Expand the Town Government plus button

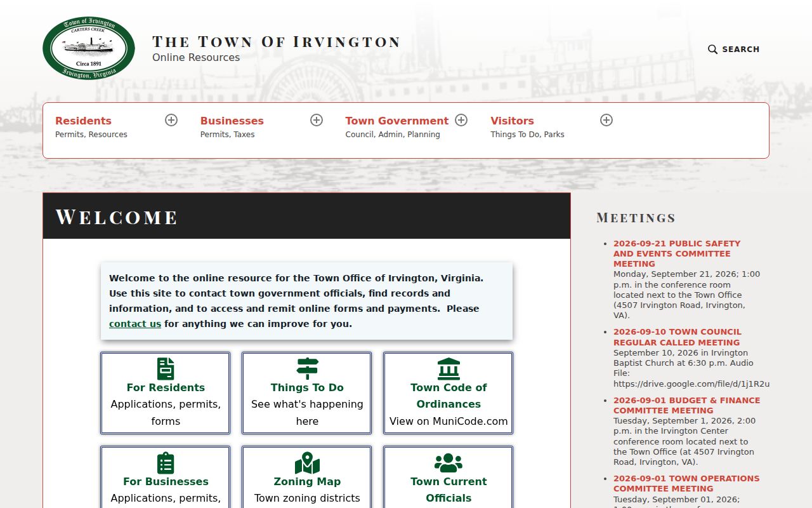pos(461,120)
